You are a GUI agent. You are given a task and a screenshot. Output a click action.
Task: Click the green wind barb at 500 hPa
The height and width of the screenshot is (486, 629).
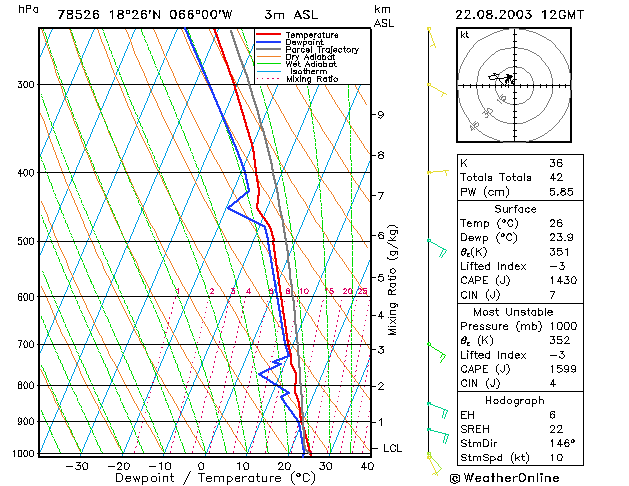coord(437,248)
